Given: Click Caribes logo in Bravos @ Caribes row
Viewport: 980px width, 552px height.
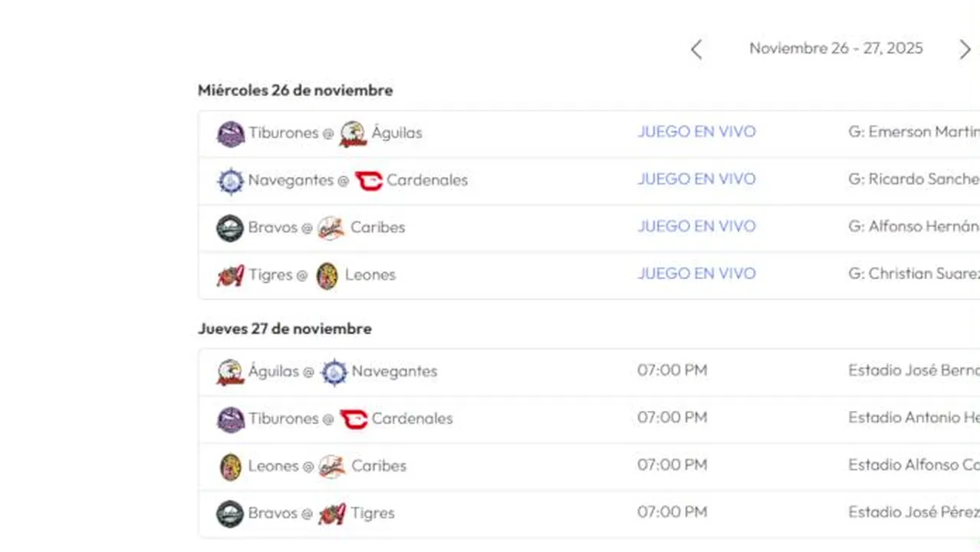Looking at the screenshot, I should (331, 228).
